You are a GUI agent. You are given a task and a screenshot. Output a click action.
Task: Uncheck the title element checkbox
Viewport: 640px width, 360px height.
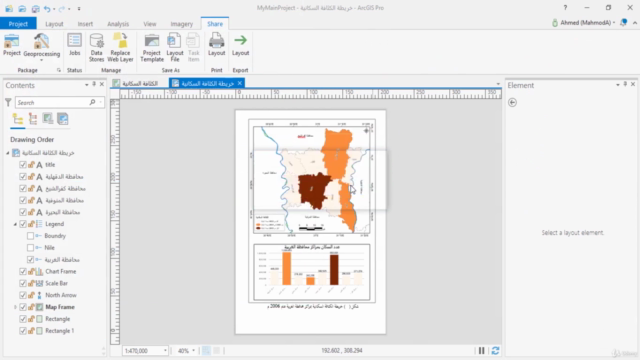pyautogui.click(x=23, y=165)
